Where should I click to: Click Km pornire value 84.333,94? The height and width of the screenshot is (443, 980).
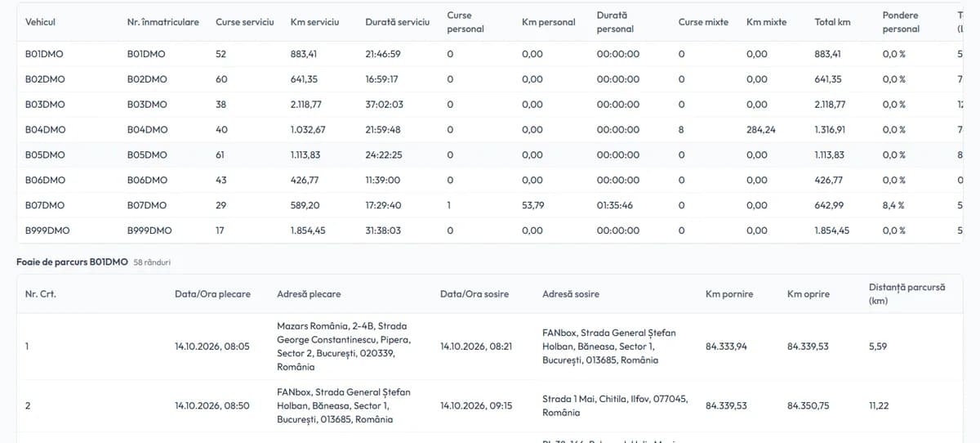click(726, 347)
